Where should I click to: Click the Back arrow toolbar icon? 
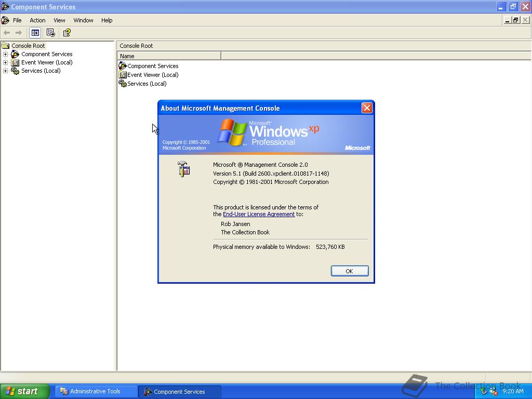pos(7,33)
